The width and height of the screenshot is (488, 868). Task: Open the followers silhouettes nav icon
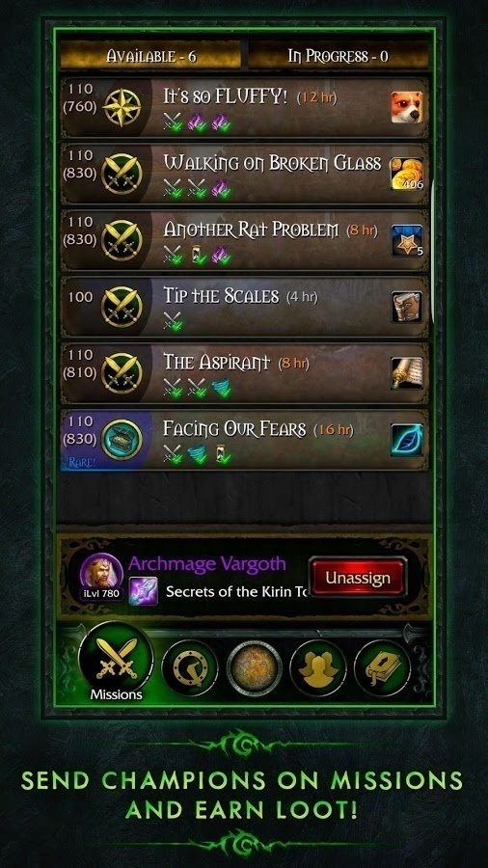[x=318, y=668]
